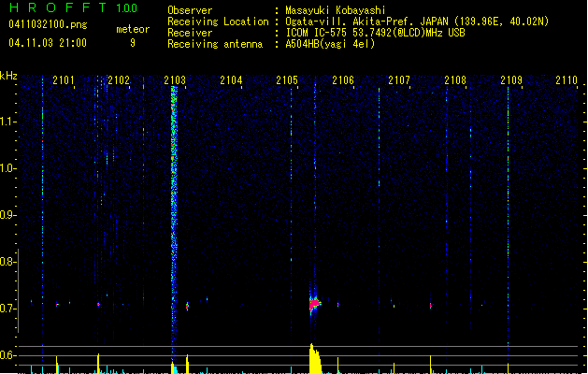Click the 0.6 kHz frequency tick label
Viewport: 588px width, 374px height.
(x=7, y=355)
